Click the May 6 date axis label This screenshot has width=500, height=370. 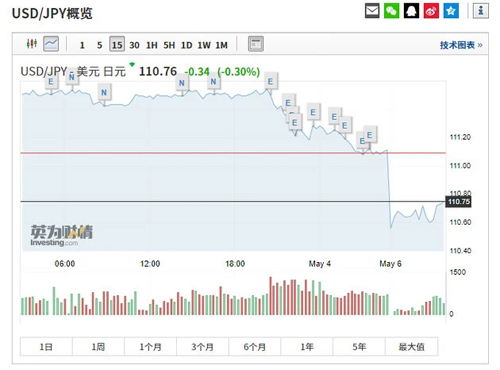click(x=390, y=264)
